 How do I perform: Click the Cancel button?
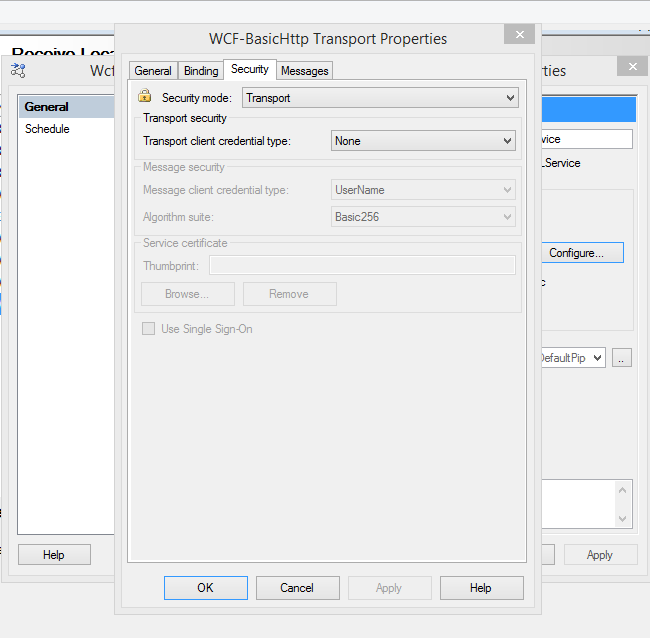coord(298,588)
